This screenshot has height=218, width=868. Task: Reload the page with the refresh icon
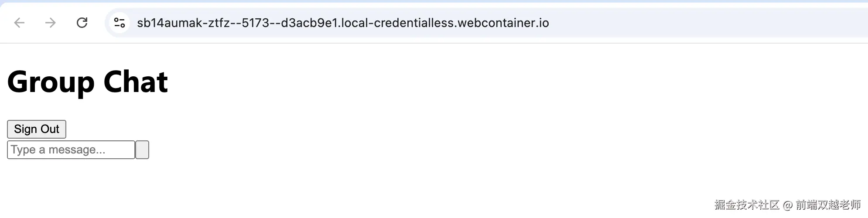coord(82,23)
